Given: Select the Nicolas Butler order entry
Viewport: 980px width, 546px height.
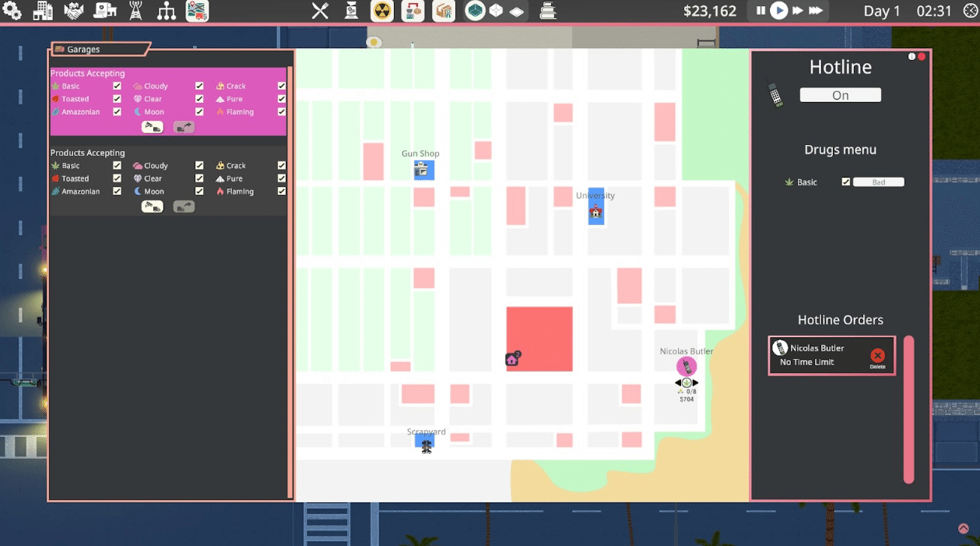Looking at the screenshot, I should coord(832,356).
